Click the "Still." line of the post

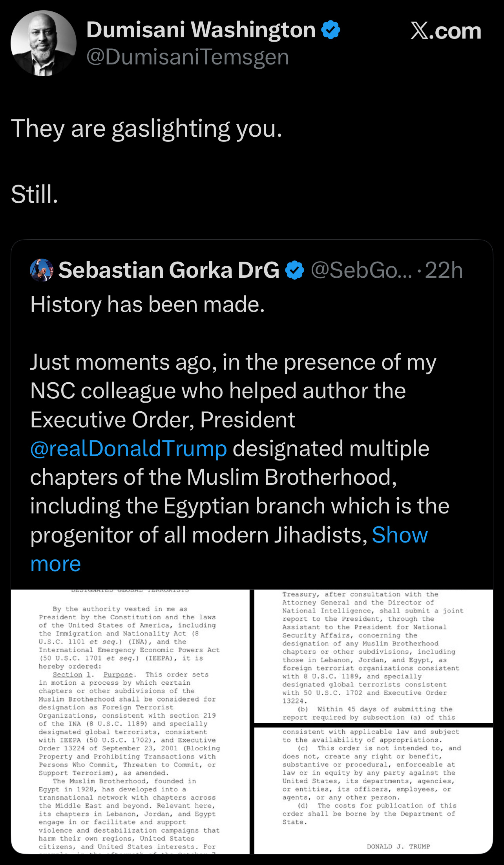coord(35,194)
